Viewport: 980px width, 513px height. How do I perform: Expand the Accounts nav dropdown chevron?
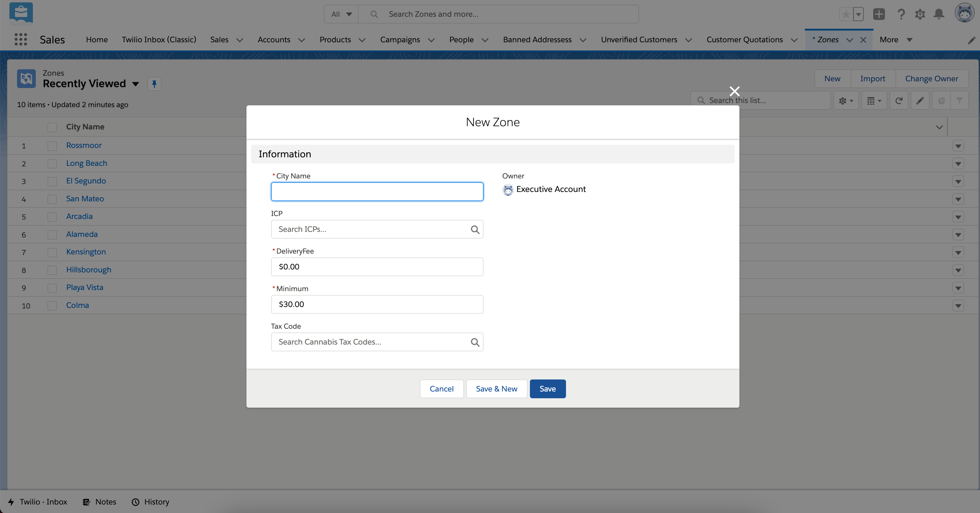(x=301, y=40)
